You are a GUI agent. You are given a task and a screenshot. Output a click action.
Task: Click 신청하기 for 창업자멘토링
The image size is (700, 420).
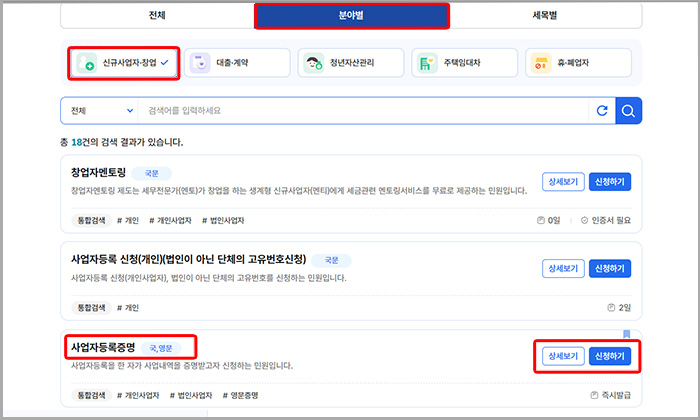(x=610, y=182)
